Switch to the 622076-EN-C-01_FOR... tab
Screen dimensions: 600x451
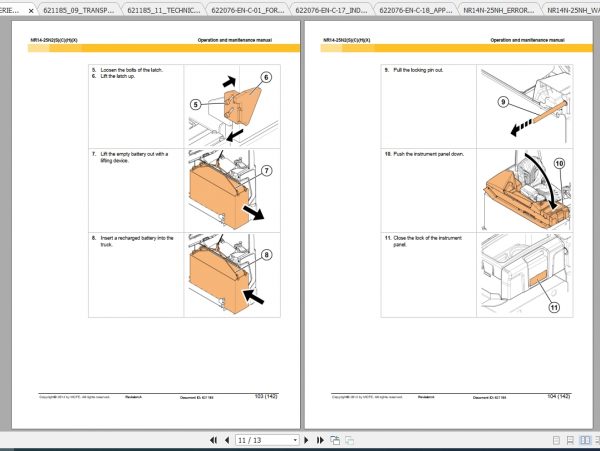[x=248, y=10]
